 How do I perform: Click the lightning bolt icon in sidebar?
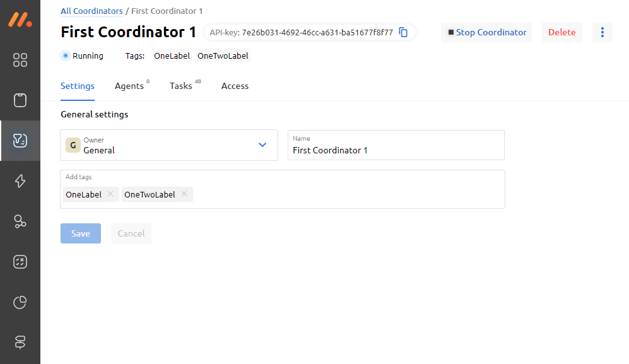tap(20, 181)
